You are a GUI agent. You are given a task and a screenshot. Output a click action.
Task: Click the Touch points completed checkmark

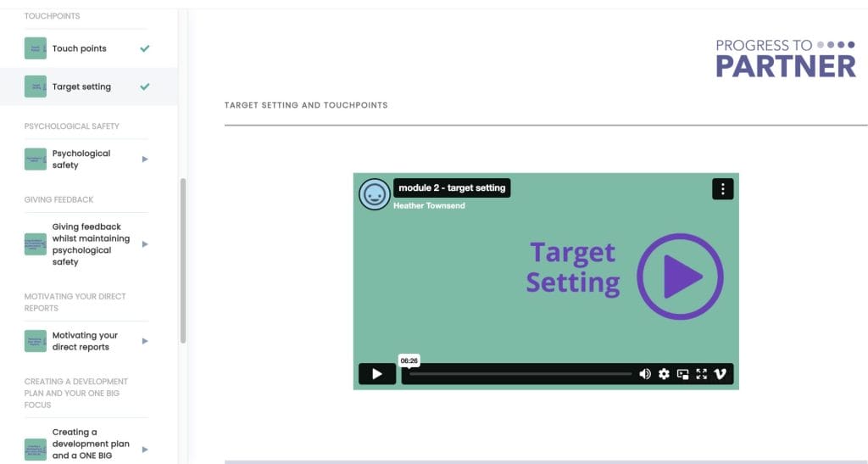click(x=145, y=48)
